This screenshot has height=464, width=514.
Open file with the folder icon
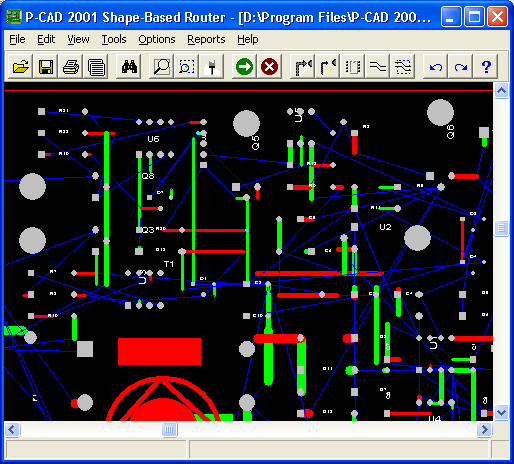pos(20,67)
